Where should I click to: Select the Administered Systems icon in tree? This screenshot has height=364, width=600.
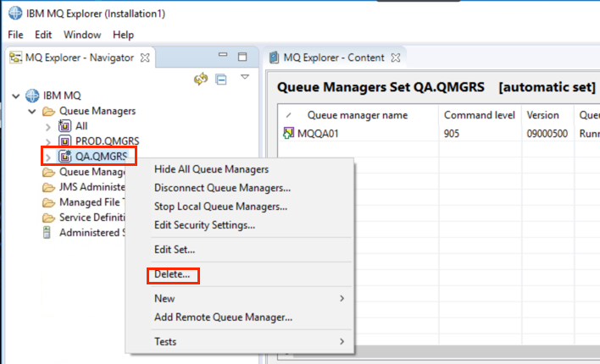pos(47,232)
